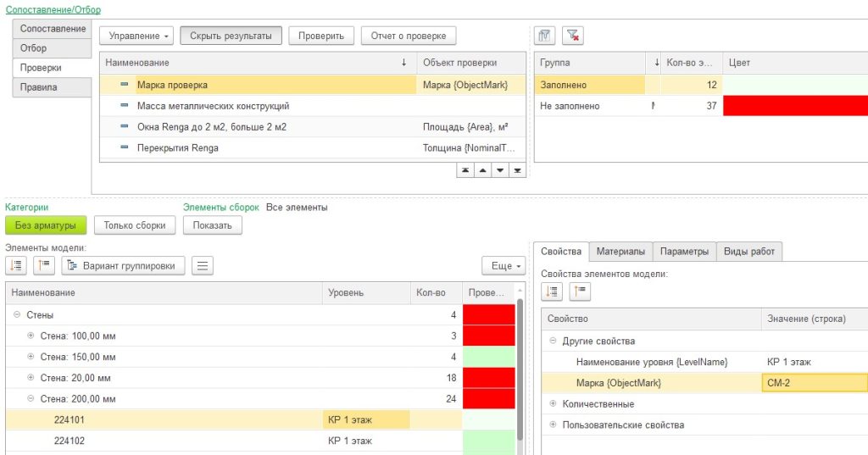The image size is (868, 455).
Task: Expand all rows in the Свойства panel
Action: tap(552, 291)
